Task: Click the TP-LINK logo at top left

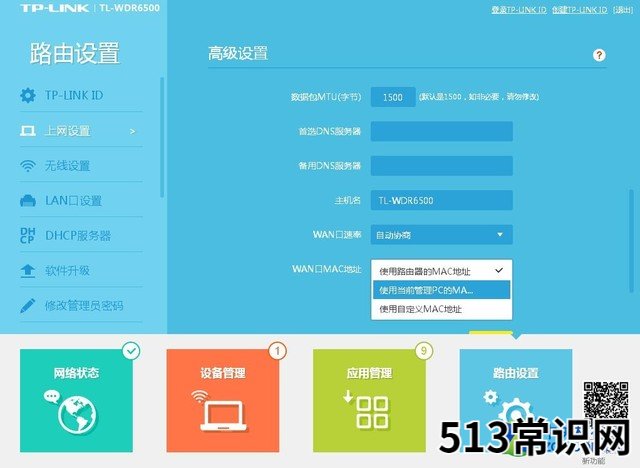Action: (x=55, y=9)
